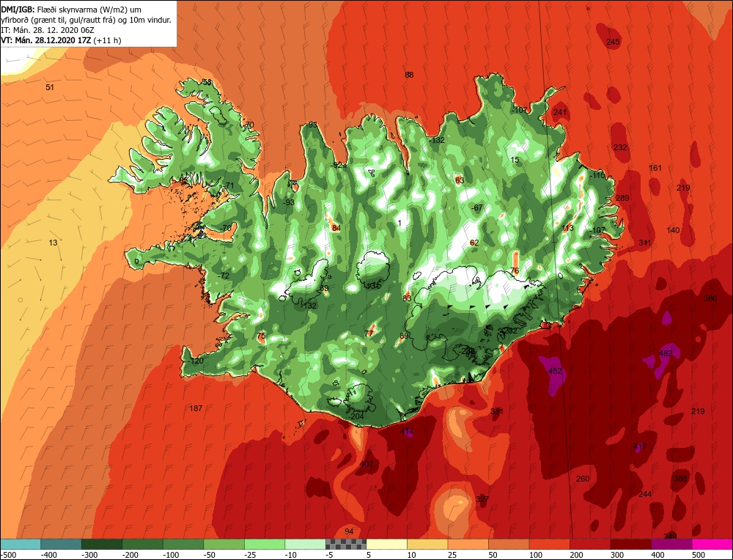This screenshot has height=560, width=733.
Task: Click the flux value '260' in the southeast
Action: (x=583, y=479)
